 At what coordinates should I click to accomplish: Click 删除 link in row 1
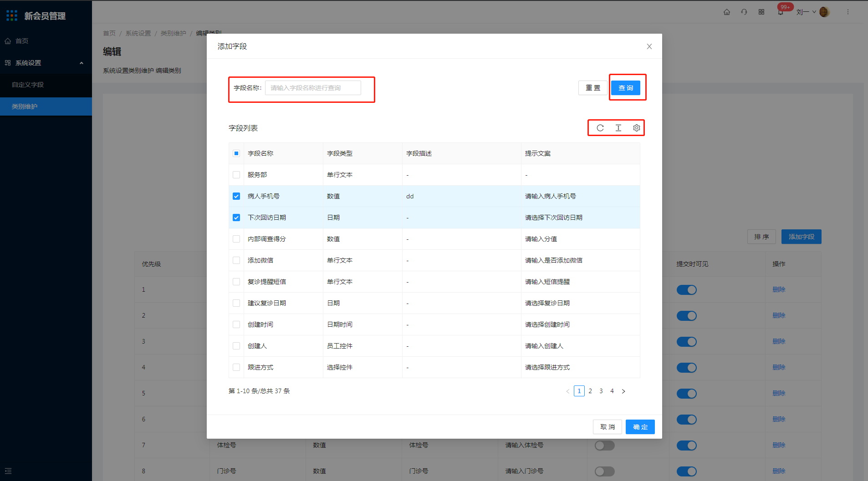click(x=779, y=289)
